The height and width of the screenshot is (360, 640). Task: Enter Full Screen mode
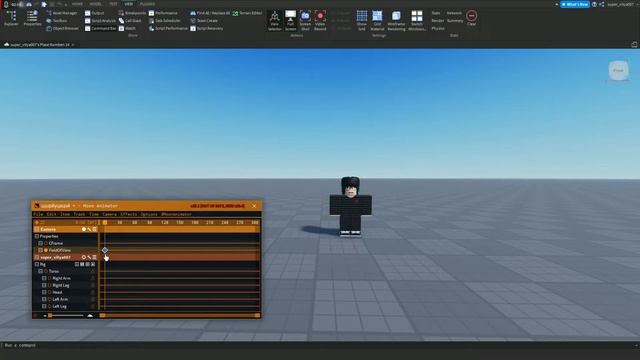tap(290, 20)
